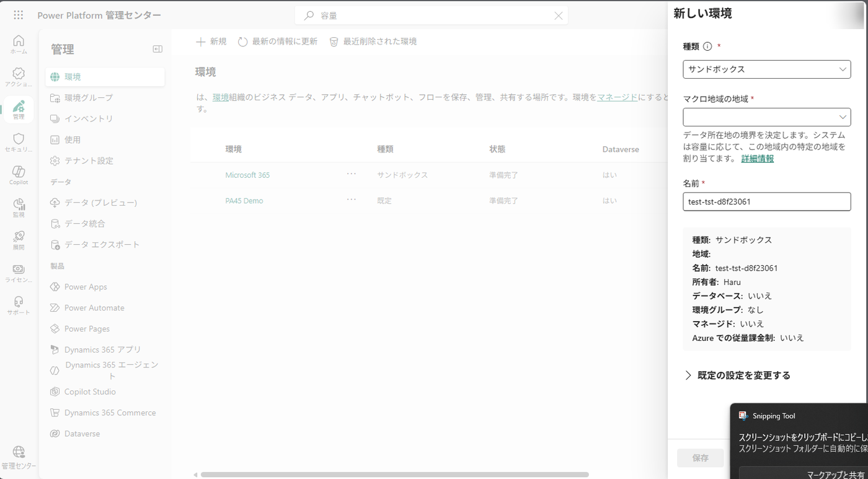Image resolution: width=868 pixels, height=479 pixels.
Task: Open 最近削除された環境
Action: (x=373, y=42)
